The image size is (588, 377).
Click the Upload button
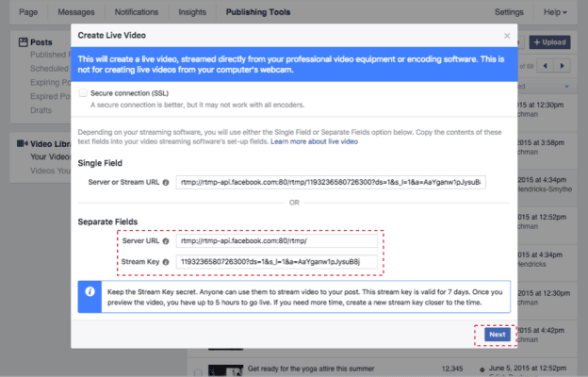pos(549,42)
